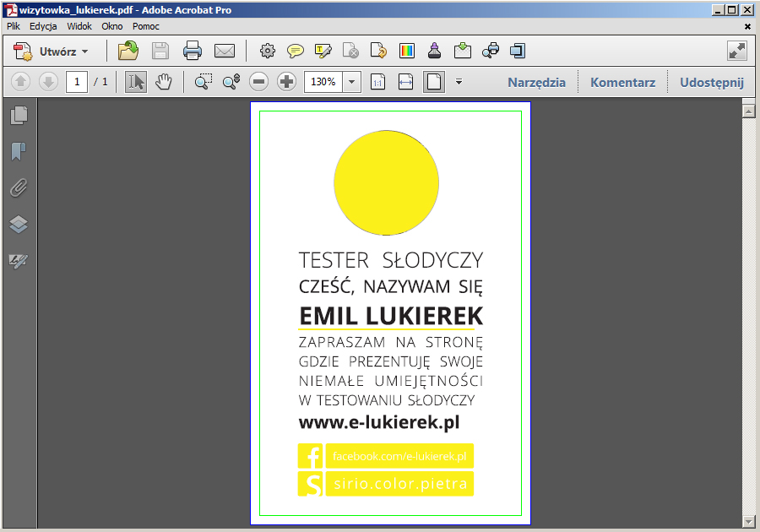This screenshot has height=532, width=760.
Task: Open the Okno menu
Action: click(112, 26)
